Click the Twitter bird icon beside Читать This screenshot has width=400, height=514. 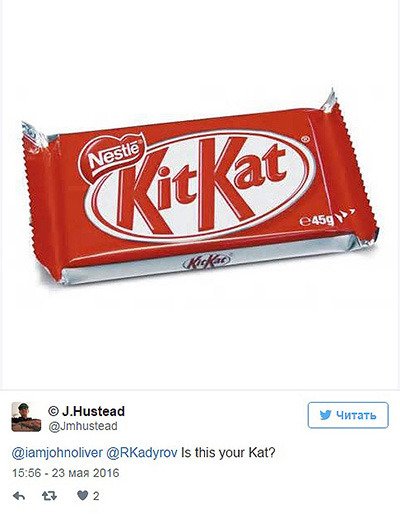[325, 415]
